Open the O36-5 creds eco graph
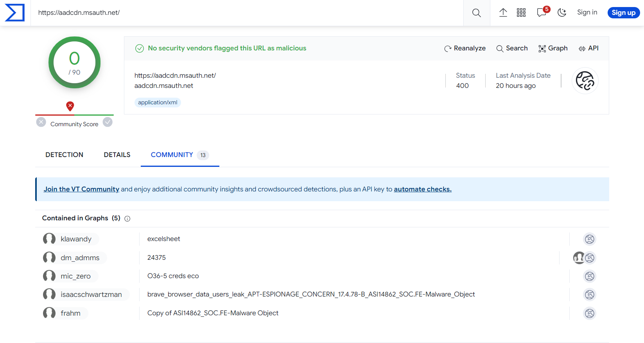The height and width of the screenshot is (343, 644). pos(173,276)
